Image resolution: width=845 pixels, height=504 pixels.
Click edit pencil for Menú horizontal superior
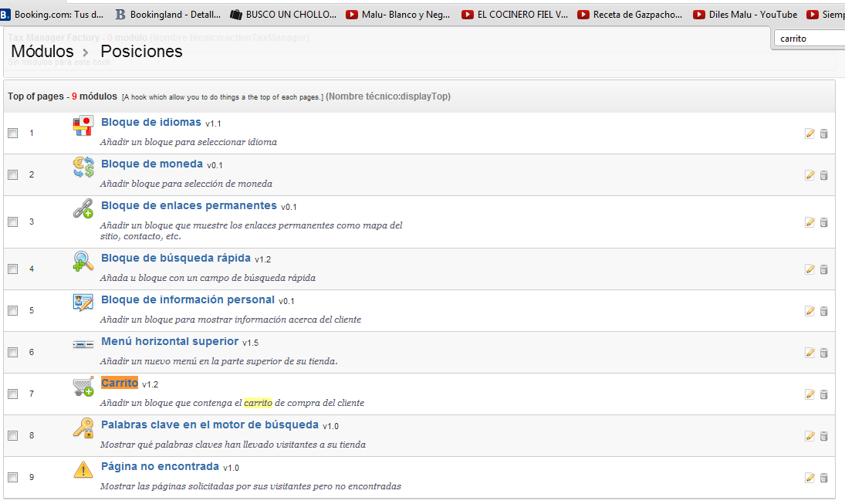point(810,353)
